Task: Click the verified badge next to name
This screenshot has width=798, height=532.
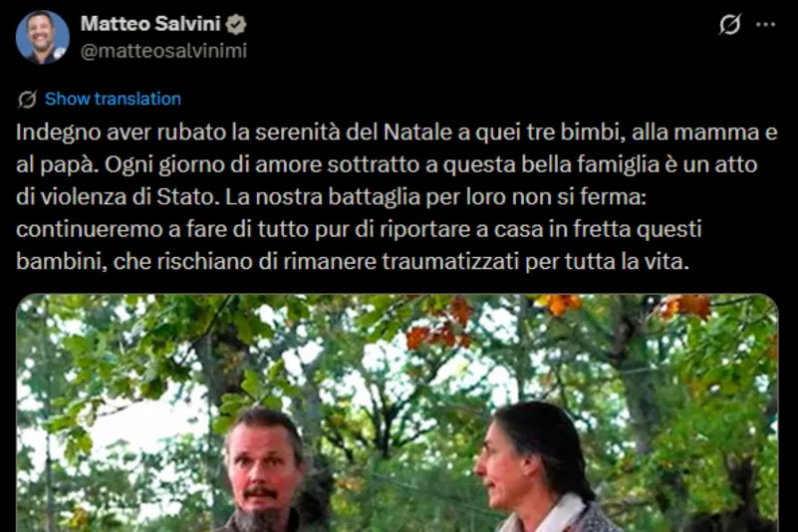Action: point(236,25)
